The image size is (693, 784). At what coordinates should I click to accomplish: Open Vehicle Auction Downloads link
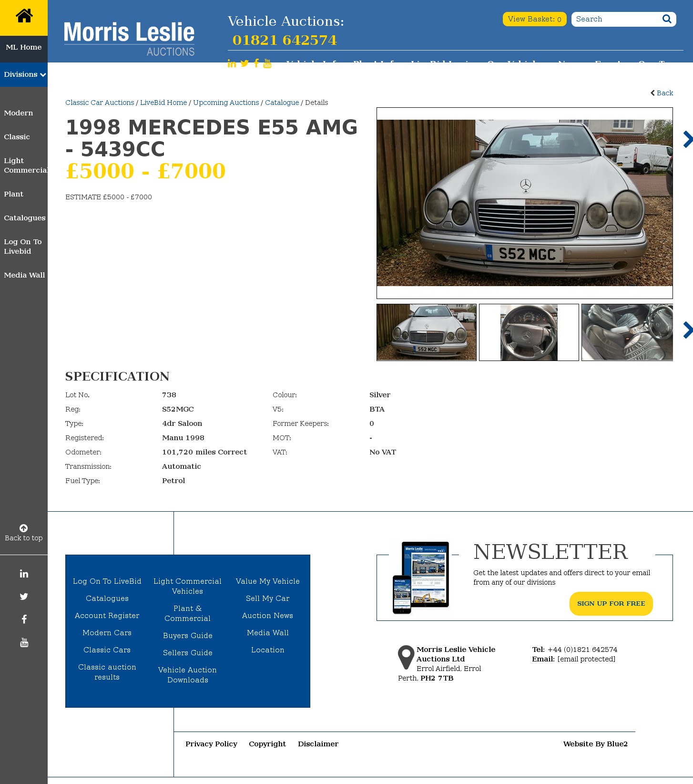point(188,675)
